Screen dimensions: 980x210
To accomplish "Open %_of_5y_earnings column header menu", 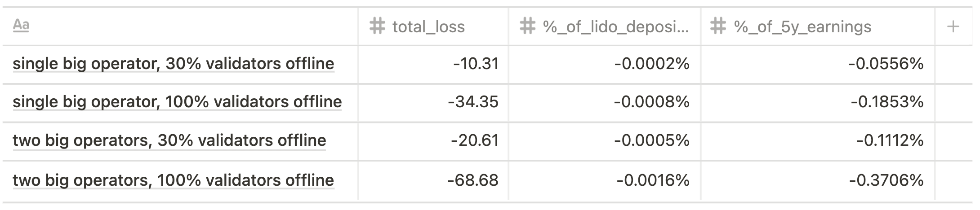I will (x=818, y=26).
